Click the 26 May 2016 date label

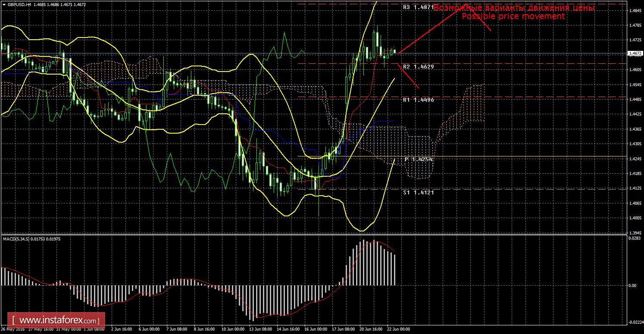[x=13, y=329]
